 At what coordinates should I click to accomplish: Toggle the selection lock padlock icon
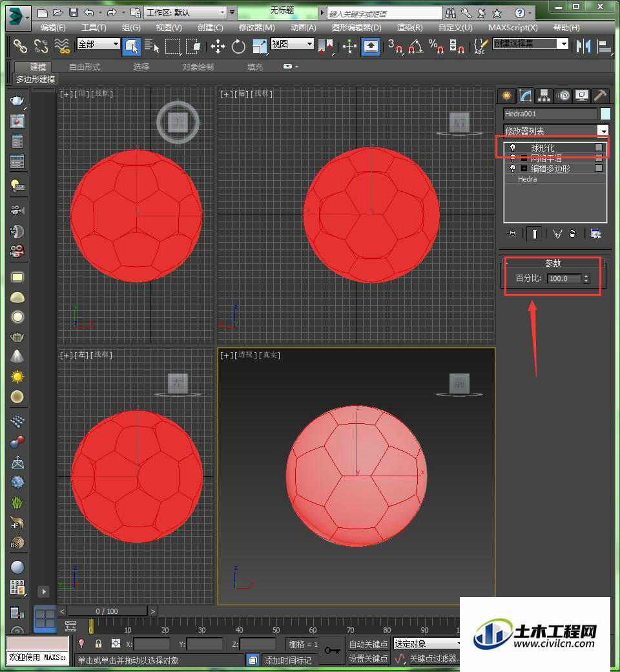[99, 644]
